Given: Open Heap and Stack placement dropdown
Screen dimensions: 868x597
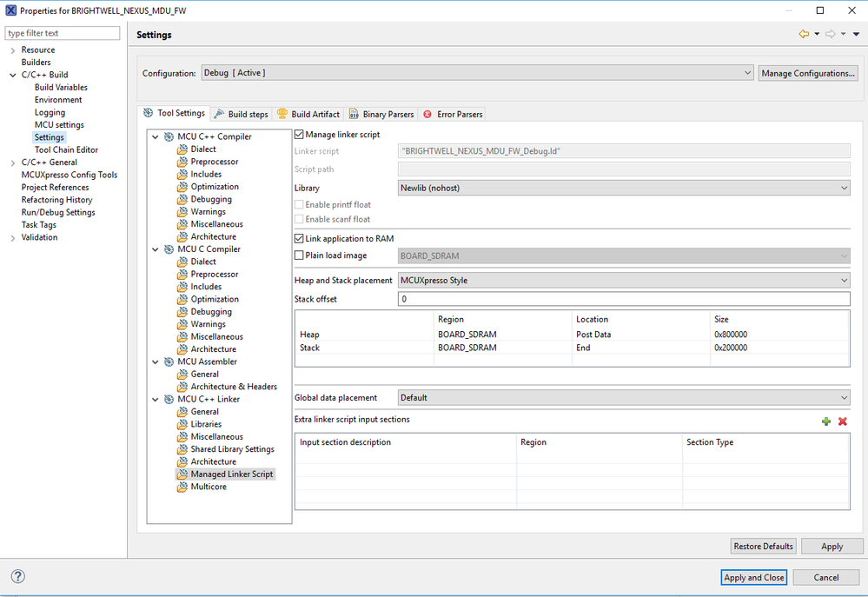Looking at the screenshot, I should point(624,280).
